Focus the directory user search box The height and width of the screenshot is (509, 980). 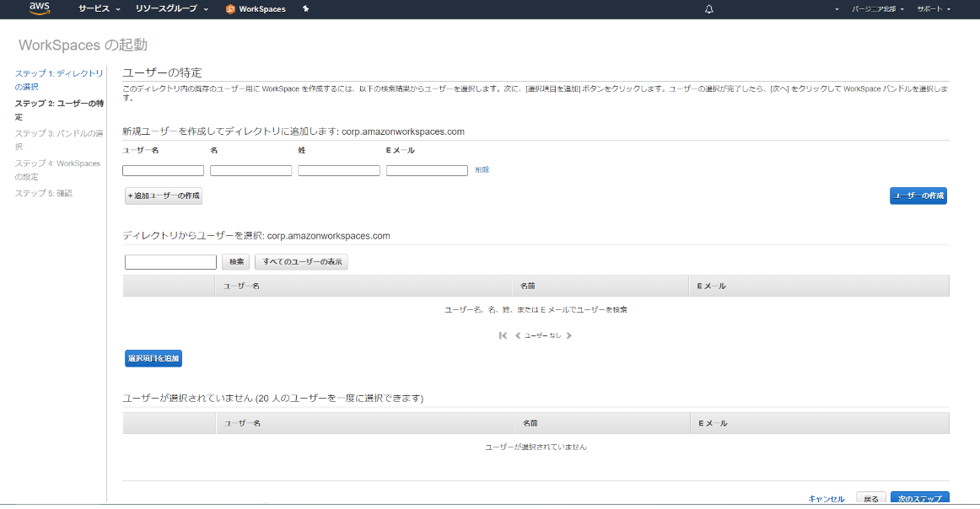[170, 262]
